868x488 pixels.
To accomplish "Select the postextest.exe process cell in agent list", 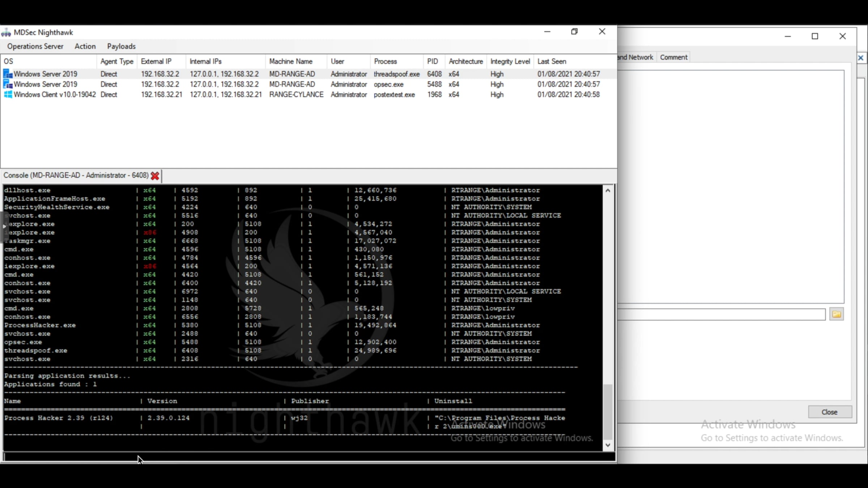I will 394,95.
